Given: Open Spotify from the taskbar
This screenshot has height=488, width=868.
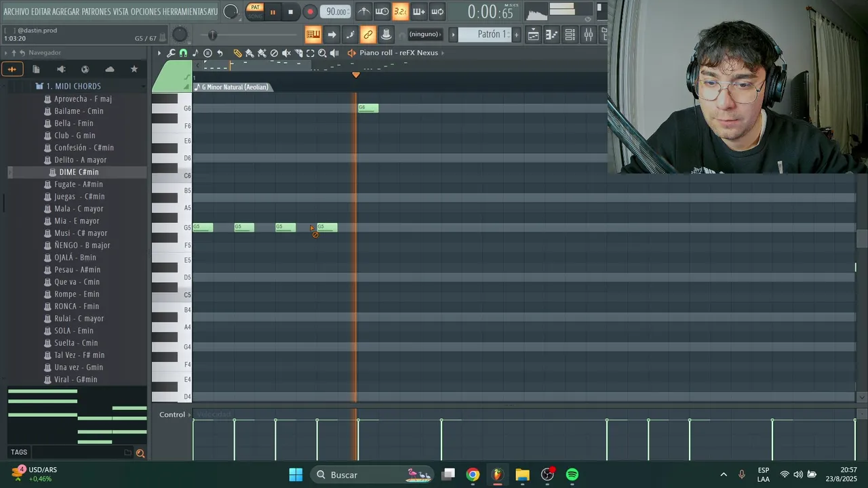Looking at the screenshot, I should pyautogui.click(x=572, y=474).
